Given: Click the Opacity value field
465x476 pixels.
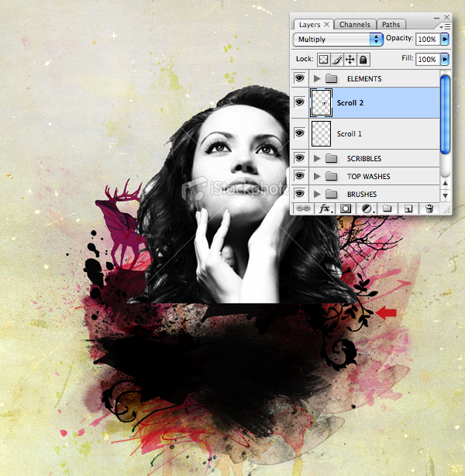Looking at the screenshot, I should 428,40.
